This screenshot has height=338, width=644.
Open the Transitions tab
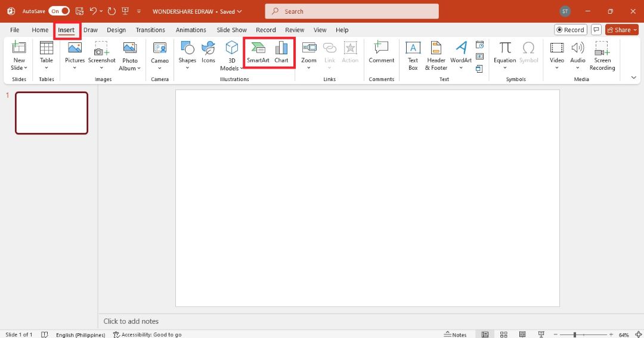point(150,30)
